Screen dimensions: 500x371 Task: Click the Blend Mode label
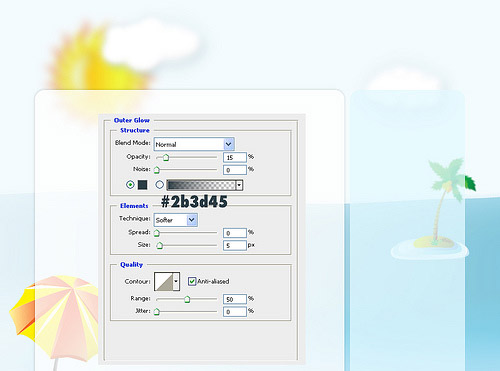133,143
